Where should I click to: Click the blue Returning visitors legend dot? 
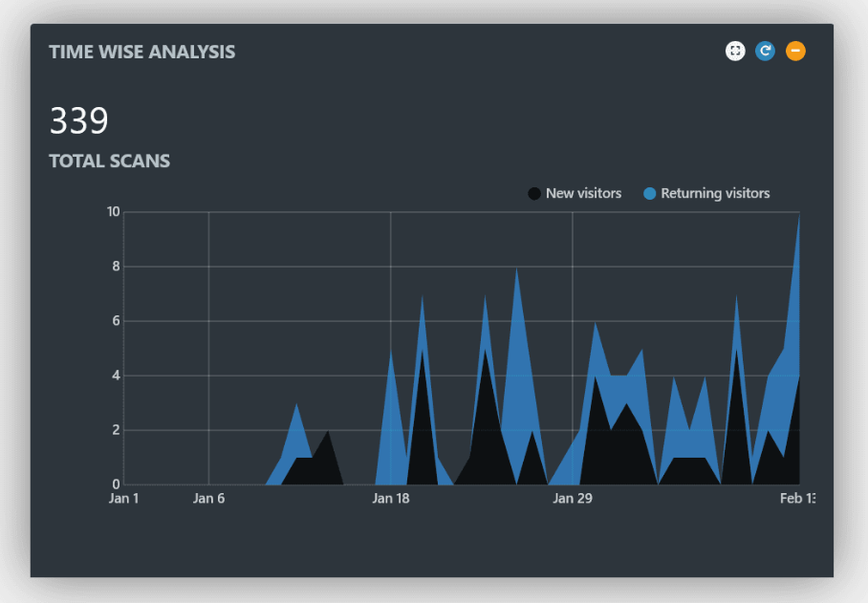tap(650, 194)
